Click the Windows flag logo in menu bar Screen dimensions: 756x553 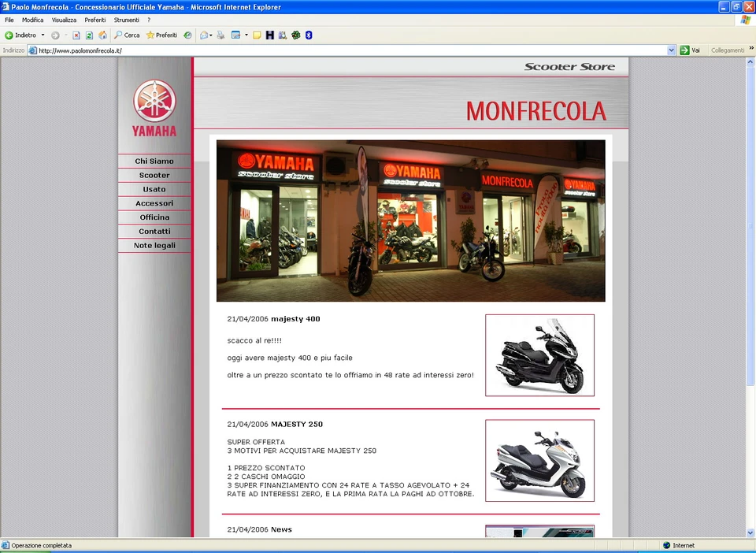(747, 20)
